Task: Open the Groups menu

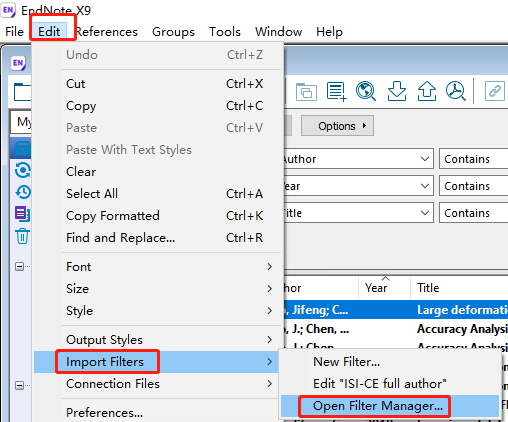Action: (x=173, y=32)
